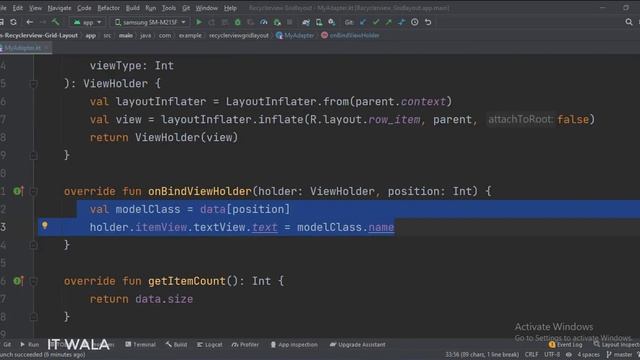Viewport: 640px width, 360px height.
Task: Toggle the fold marker at '): ViewHolder {' line
Action: (x=34, y=84)
